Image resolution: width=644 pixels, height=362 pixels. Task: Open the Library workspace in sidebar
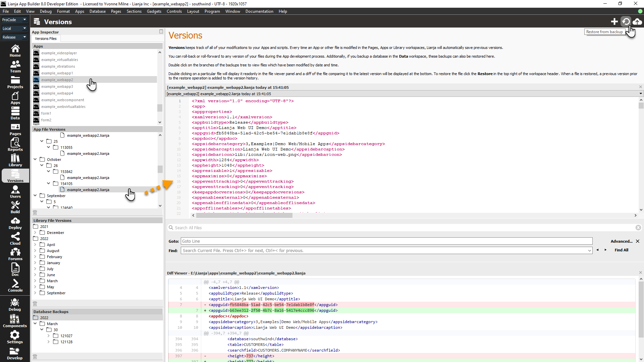(15, 161)
